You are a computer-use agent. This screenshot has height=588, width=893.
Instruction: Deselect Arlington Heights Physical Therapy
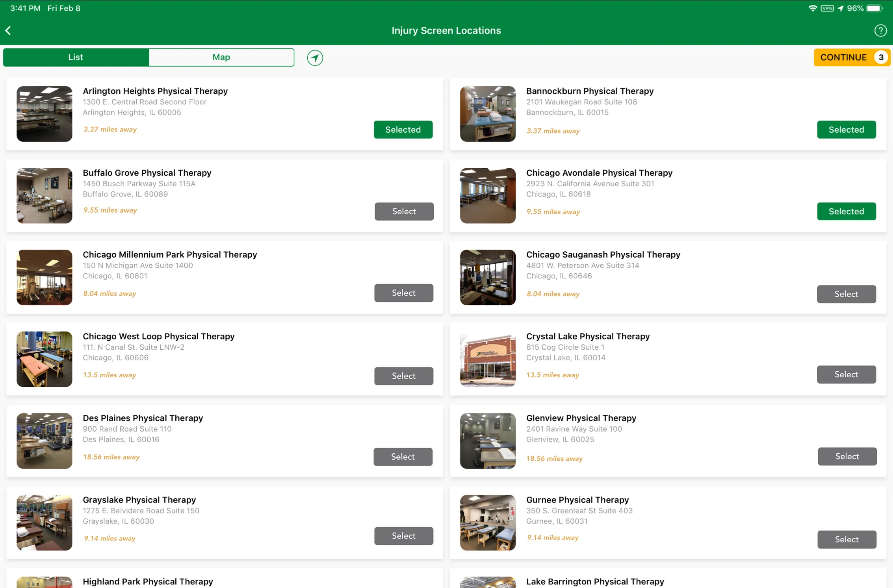403,129
